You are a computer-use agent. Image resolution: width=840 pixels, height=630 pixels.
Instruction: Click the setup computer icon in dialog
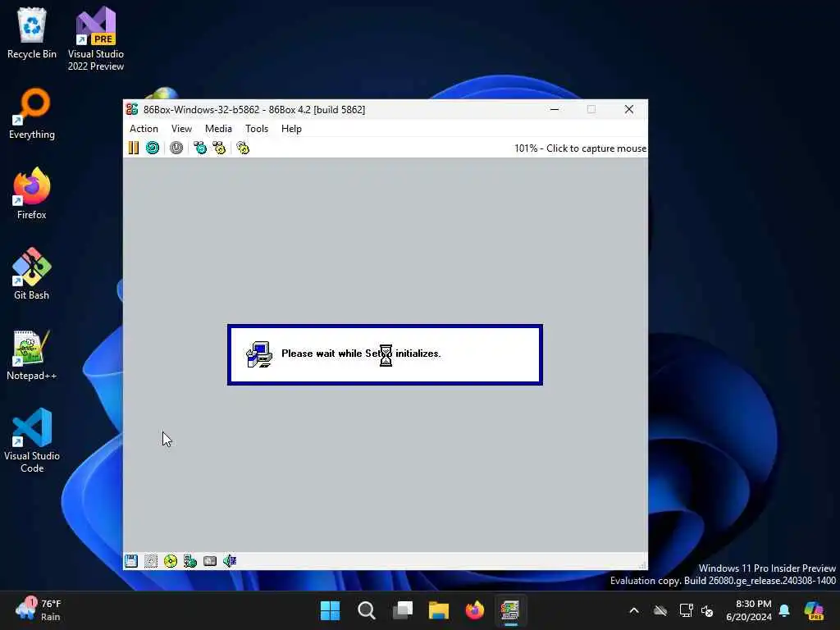(259, 354)
